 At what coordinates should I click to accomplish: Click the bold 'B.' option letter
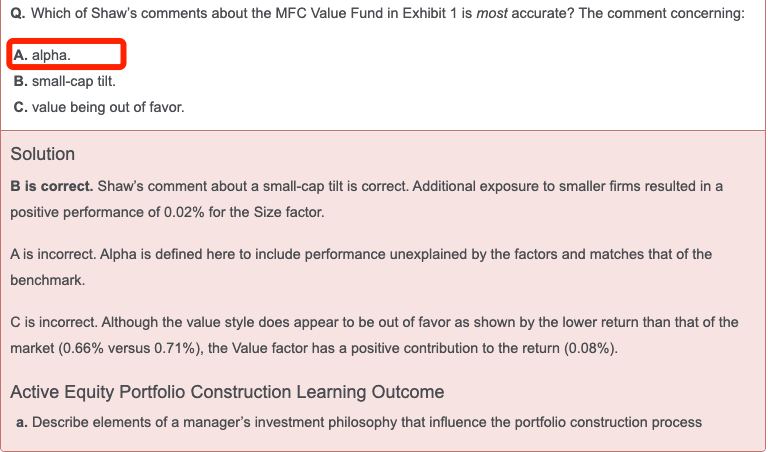21,81
